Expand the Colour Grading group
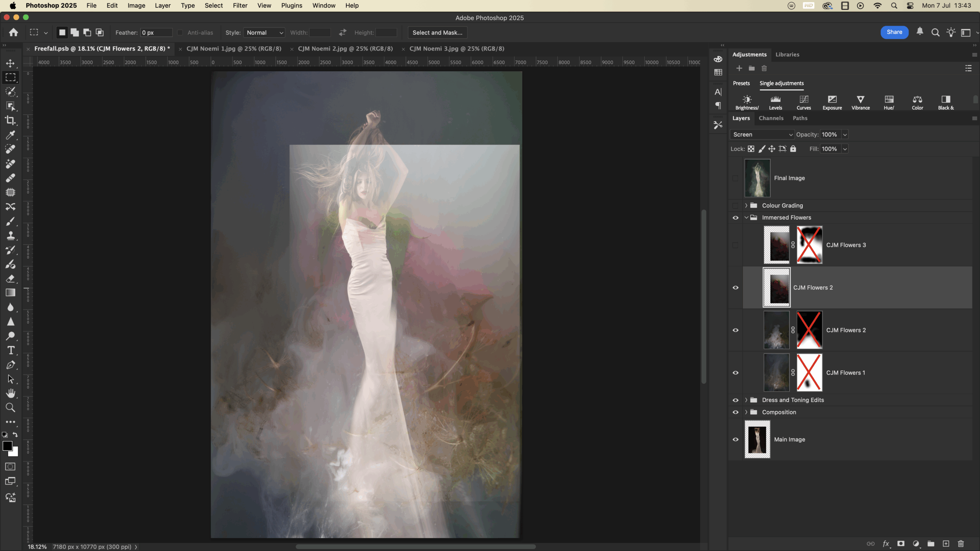 [x=746, y=205]
